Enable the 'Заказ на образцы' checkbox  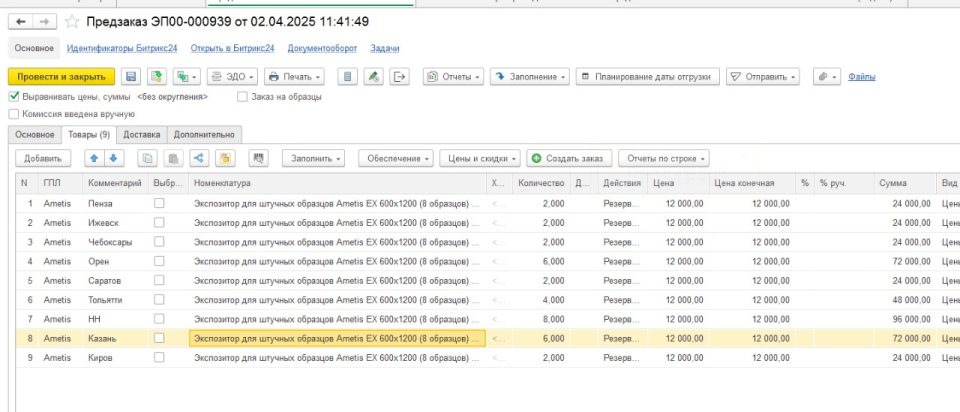pyautogui.click(x=242, y=97)
